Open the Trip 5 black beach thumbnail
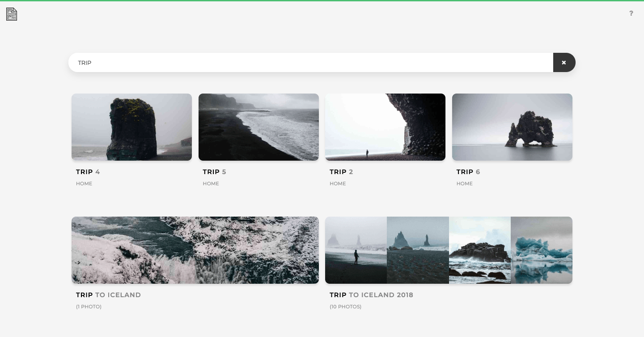This screenshot has width=644, height=337. (x=258, y=127)
